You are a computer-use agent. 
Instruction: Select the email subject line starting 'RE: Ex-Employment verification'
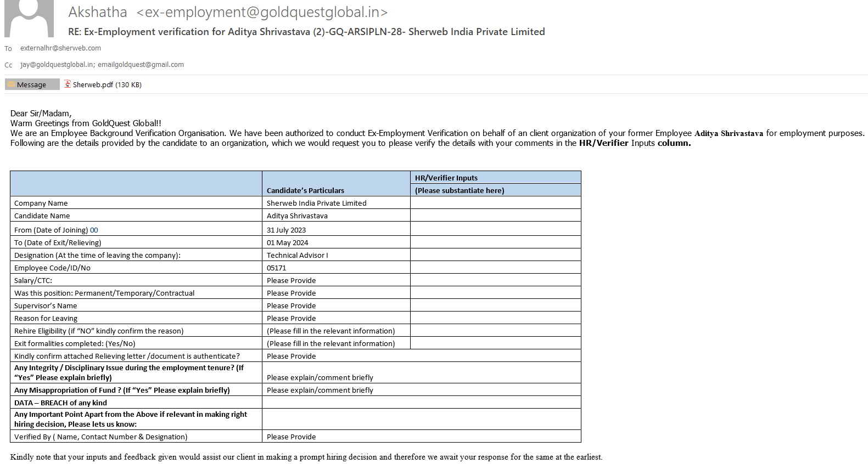coord(306,32)
